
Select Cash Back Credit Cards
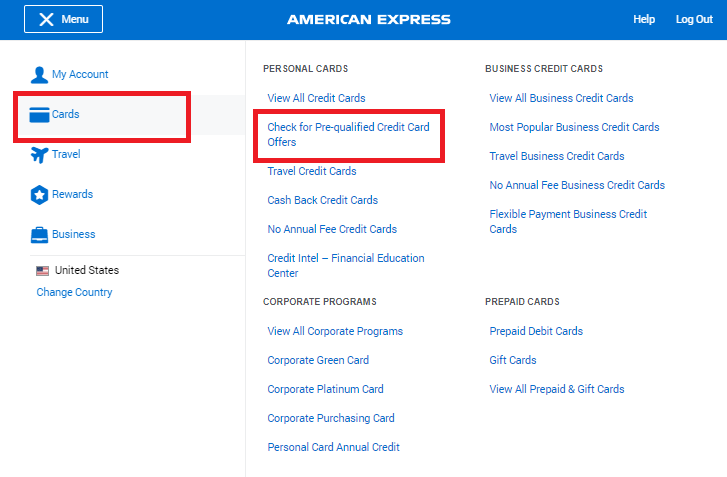click(x=323, y=200)
